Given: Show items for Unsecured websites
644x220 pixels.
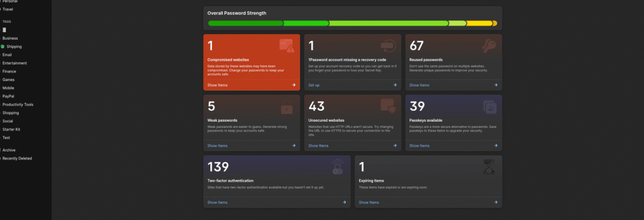Looking at the screenshot, I should point(318,146).
